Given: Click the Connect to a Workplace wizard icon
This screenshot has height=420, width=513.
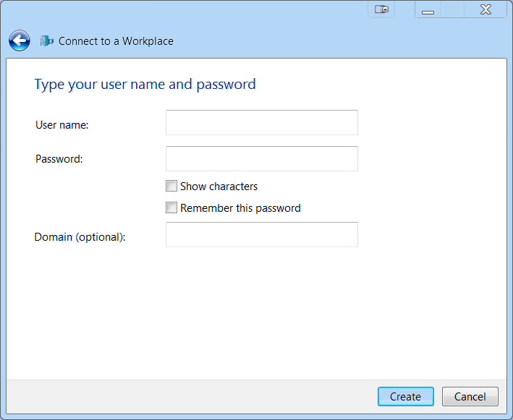Looking at the screenshot, I should click(x=47, y=41).
